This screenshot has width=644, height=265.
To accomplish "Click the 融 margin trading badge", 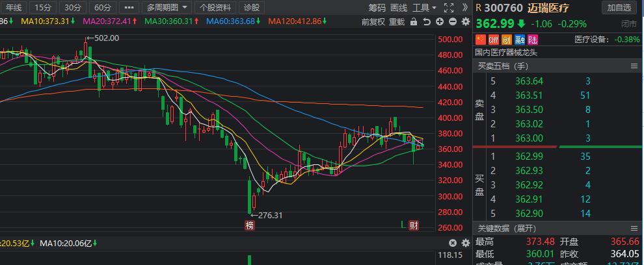I will click(520, 40).
